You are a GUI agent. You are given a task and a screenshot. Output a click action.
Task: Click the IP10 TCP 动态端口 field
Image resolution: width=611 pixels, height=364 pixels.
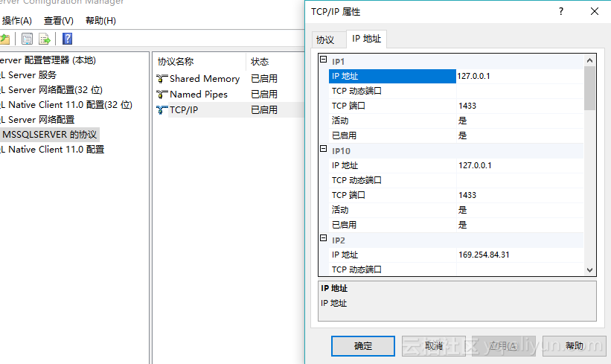click(519, 180)
